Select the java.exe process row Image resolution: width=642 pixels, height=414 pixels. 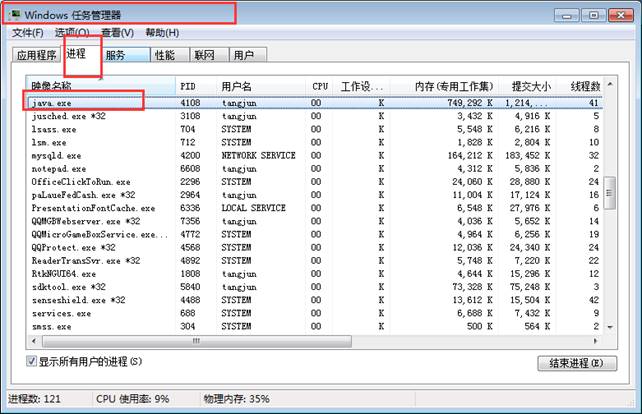(314, 103)
